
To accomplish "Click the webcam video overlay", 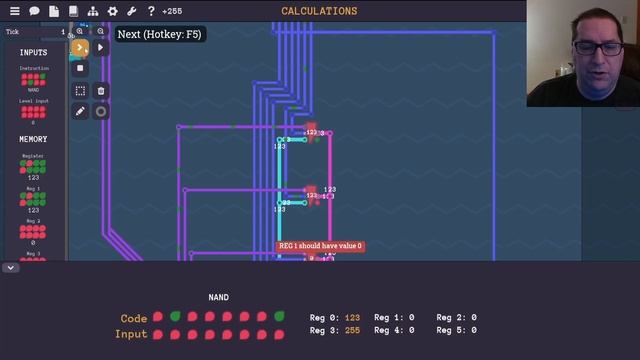I will pyautogui.click(x=583, y=53).
